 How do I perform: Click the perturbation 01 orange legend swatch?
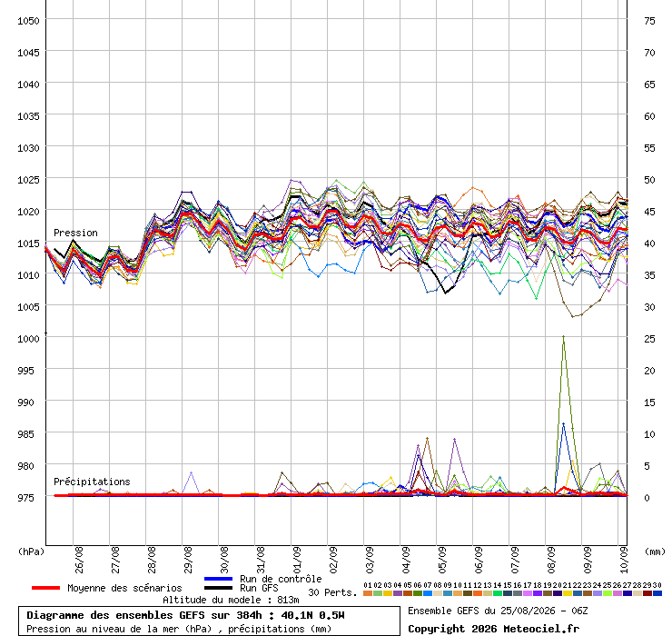[368, 593]
